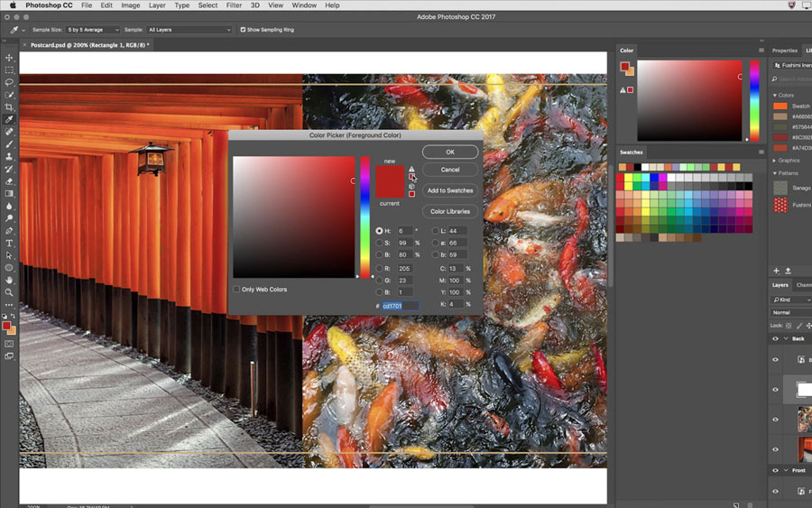The height and width of the screenshot is (508, 812).
Task: Open the Sample All Layers dropdown
Action: [x=189, y=30]
